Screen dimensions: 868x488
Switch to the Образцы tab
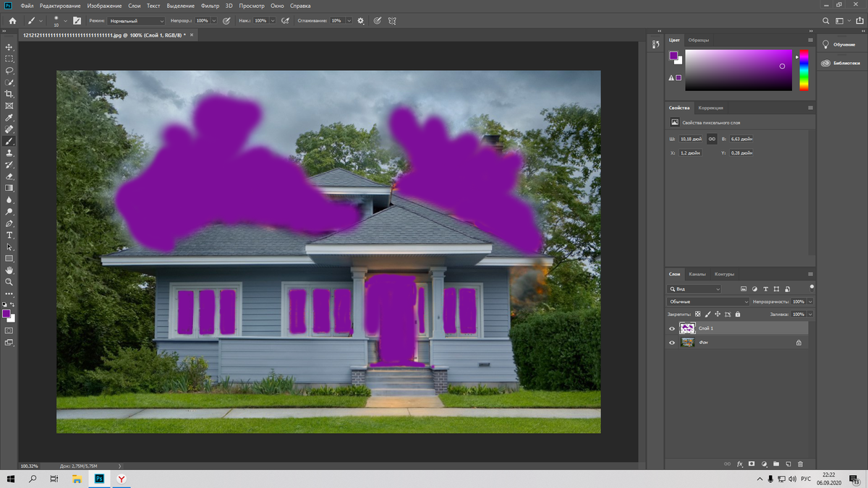coord(699,40)
